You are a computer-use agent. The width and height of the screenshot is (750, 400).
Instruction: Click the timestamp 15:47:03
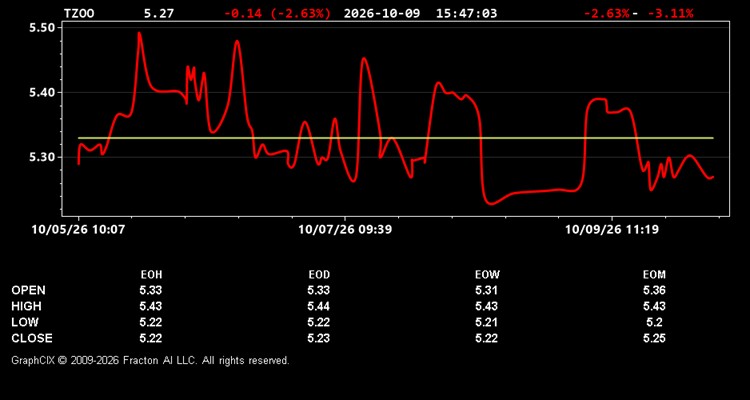coord(466,13)
